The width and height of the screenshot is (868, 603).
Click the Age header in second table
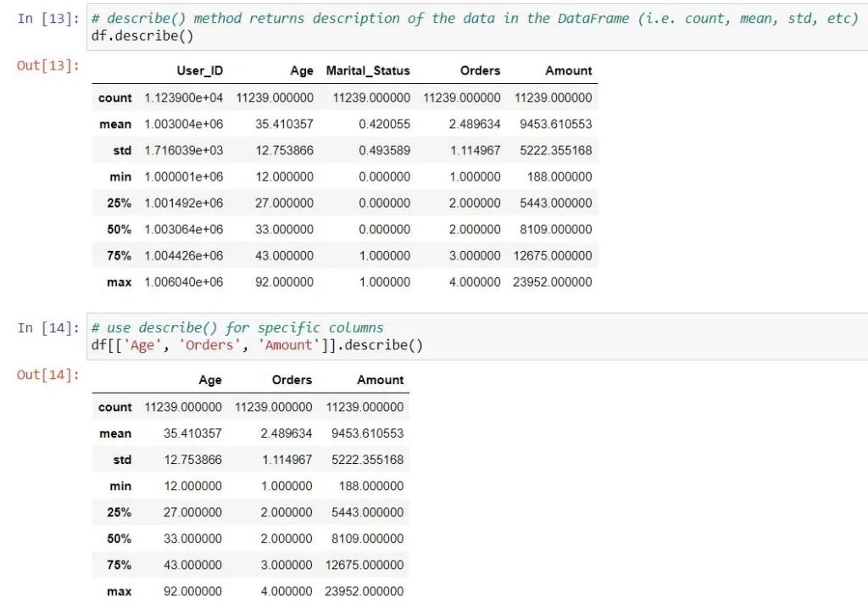click(210, 380)
